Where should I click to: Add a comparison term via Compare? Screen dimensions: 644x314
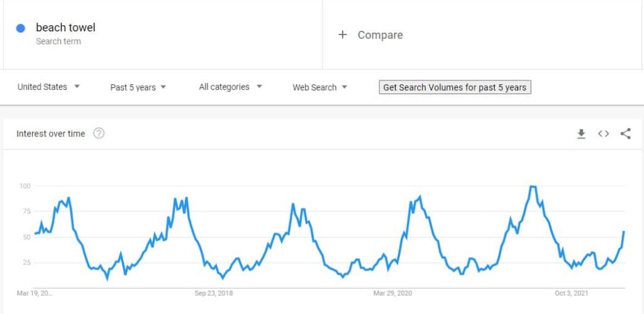pyautogui.click(x=380, y=35)
